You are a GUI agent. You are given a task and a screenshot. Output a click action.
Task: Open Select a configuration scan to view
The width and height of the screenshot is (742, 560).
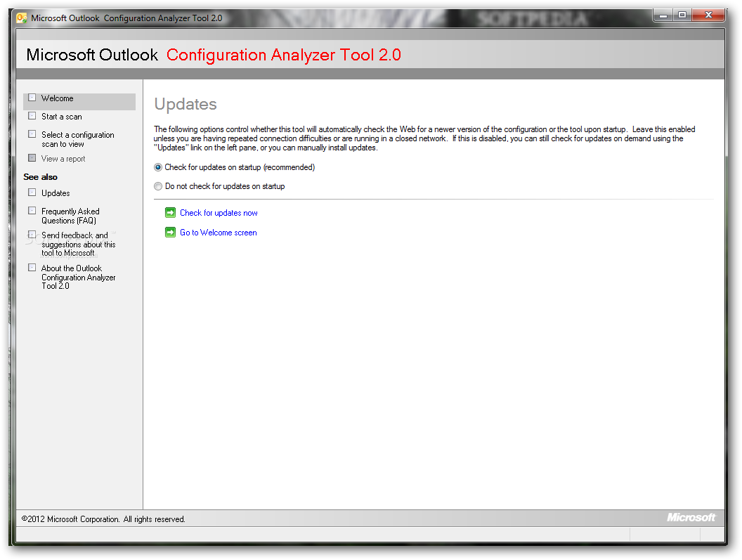tap(77, 139)
